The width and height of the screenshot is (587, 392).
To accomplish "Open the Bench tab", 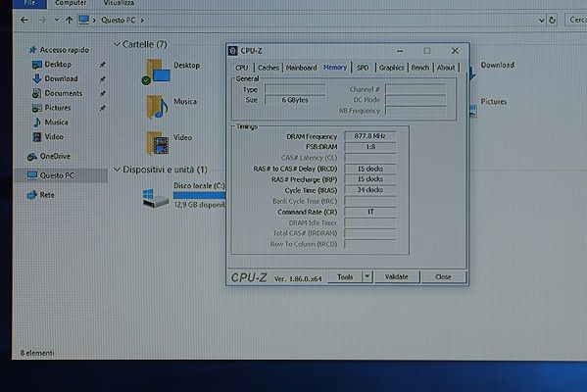I will [420, 68].
